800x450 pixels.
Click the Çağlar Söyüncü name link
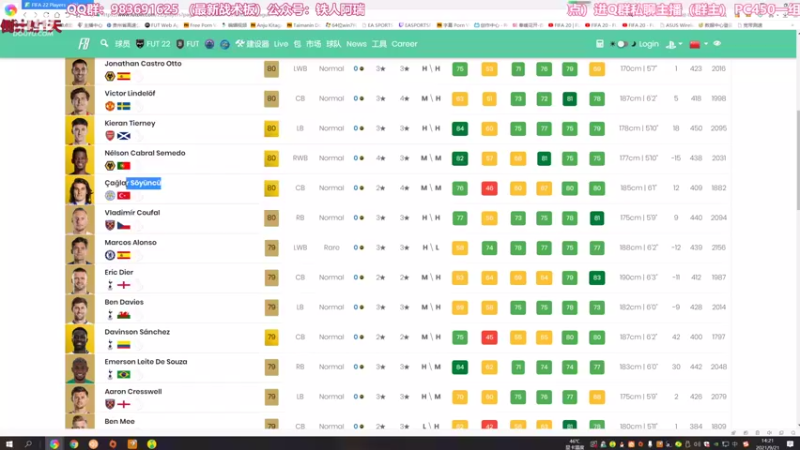point(133,183)
